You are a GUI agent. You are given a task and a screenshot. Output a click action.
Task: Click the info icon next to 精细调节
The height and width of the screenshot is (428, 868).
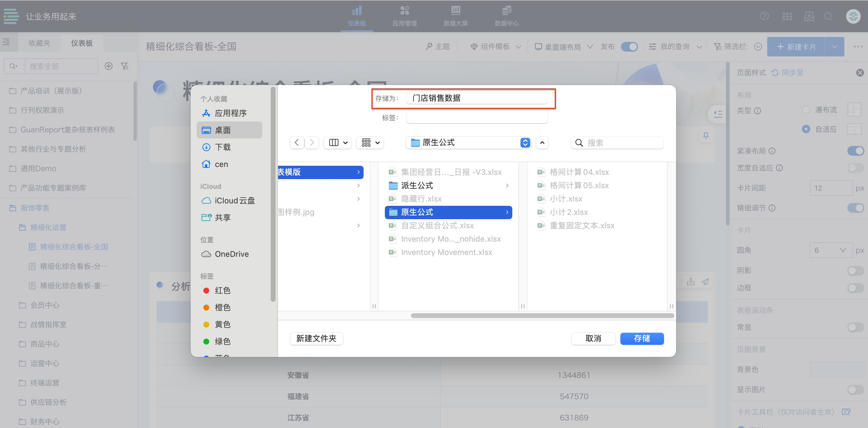click(772, 208)
